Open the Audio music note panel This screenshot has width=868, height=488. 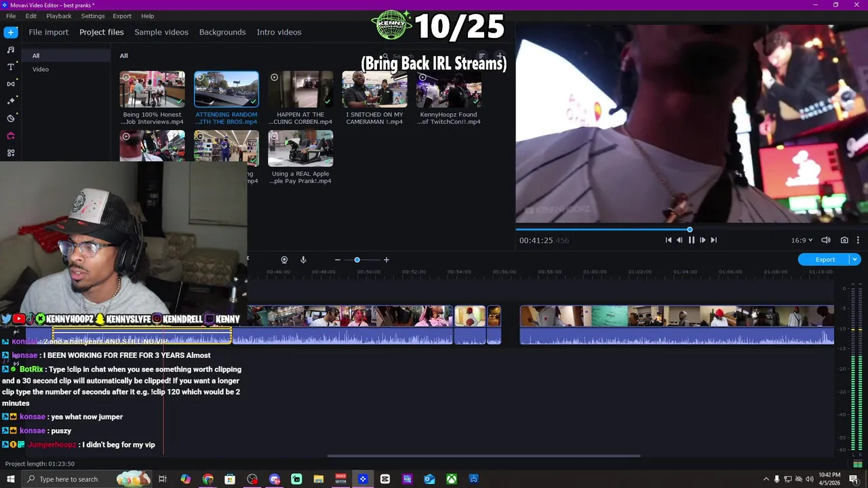click(11, 49)
